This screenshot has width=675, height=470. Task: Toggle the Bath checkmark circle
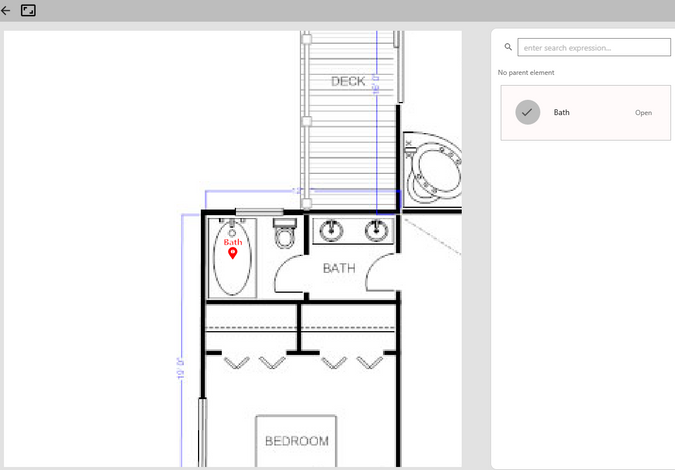coord(527,112)
